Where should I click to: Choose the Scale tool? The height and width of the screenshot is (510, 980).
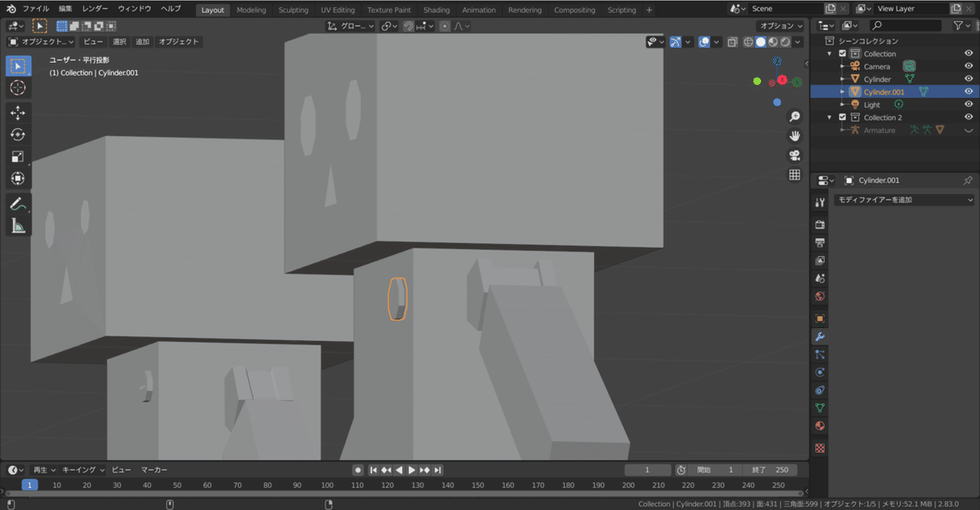pos(18,157)
